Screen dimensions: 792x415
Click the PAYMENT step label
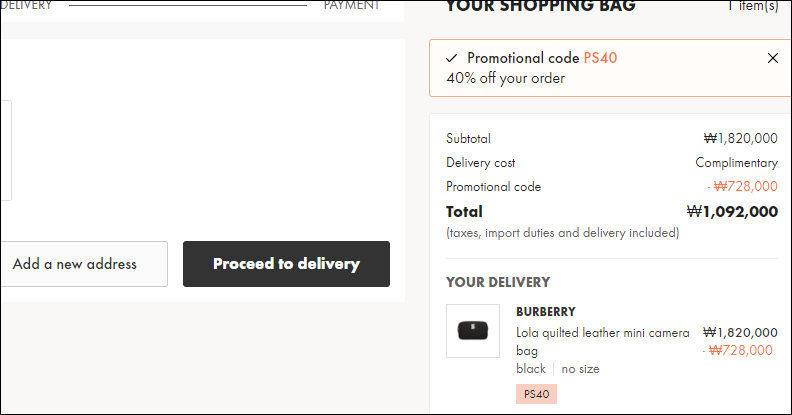pyautogui.click(x=352, y=6)
